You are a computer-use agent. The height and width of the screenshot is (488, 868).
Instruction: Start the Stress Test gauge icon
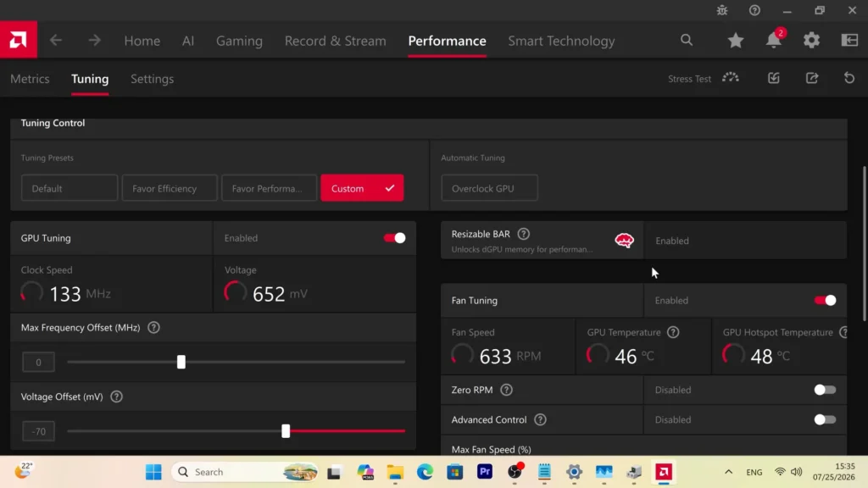[x=730, y=78]
